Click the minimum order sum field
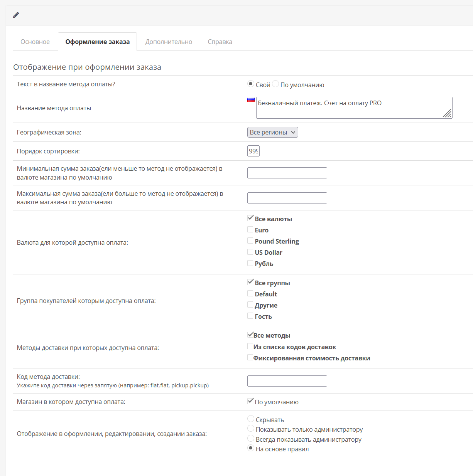Viewport: 473px width, 476px height. point(287,173)
